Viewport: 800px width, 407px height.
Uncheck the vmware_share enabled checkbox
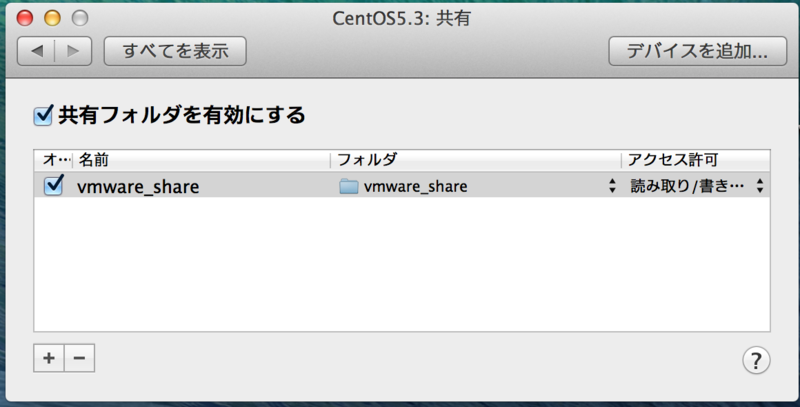(54, 185)
